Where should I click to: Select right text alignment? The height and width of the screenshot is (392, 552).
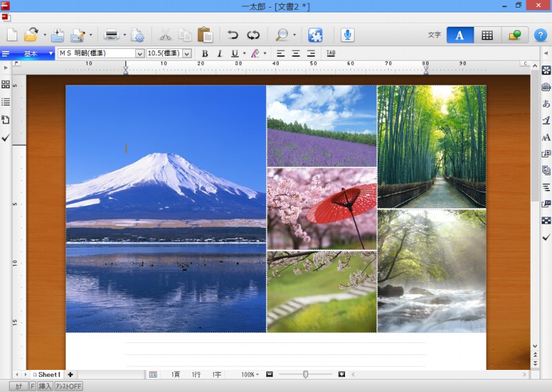pos(311,53)
